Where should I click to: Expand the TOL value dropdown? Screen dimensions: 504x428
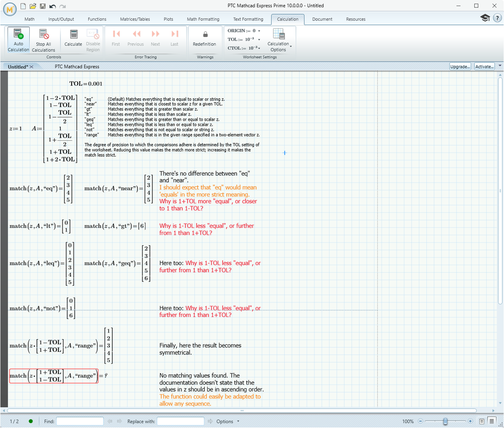click(x=259, y=39)
